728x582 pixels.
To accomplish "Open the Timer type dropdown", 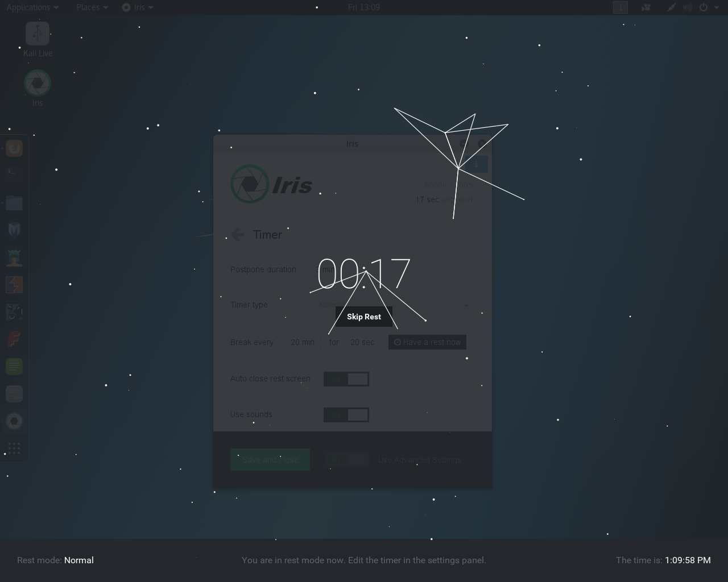I will [x=394, y=305].
